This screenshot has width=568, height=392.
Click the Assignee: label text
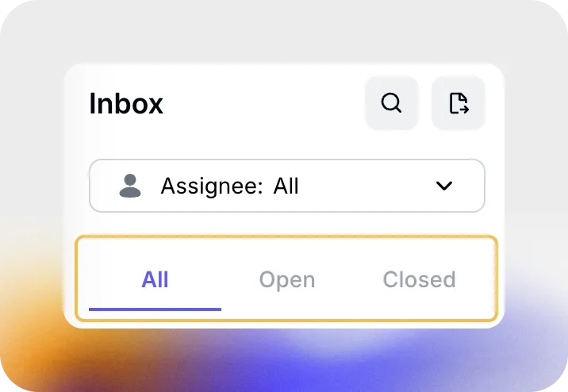(212, 187)
